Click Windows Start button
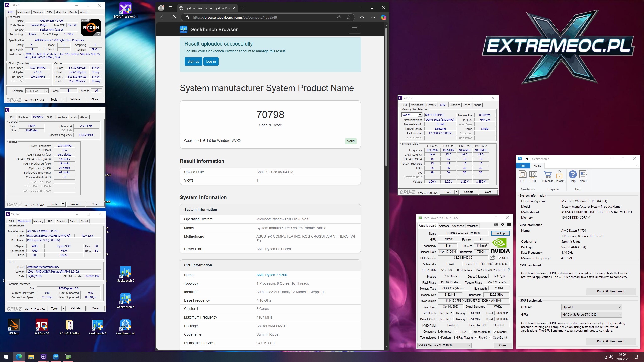Viewport: 644px width, 362px height. point(6,357)
